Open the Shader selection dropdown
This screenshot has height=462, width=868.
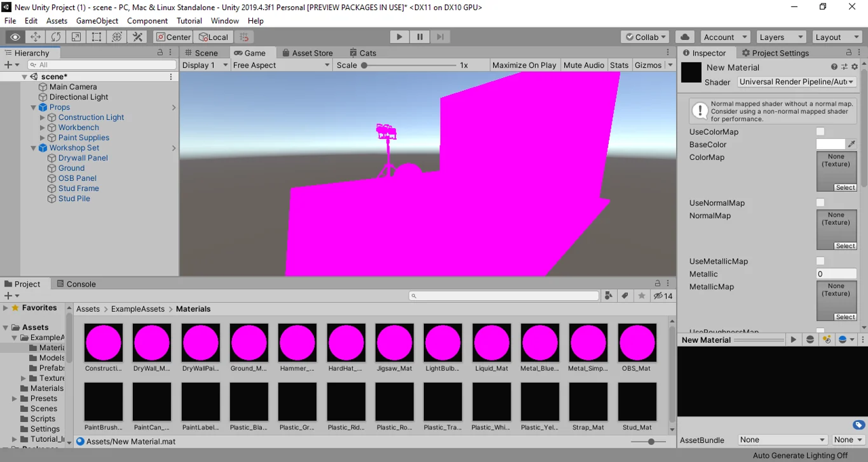(x=797, y=82)
